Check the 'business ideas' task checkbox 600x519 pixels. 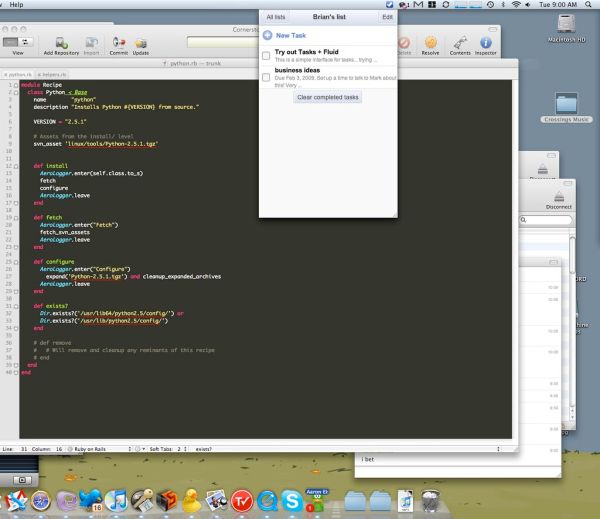(266, 75)
